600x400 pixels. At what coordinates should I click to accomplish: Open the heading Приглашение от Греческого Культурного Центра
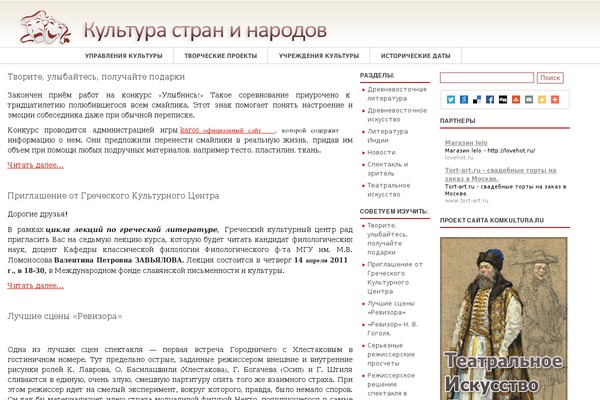click(x=113, y=196)
